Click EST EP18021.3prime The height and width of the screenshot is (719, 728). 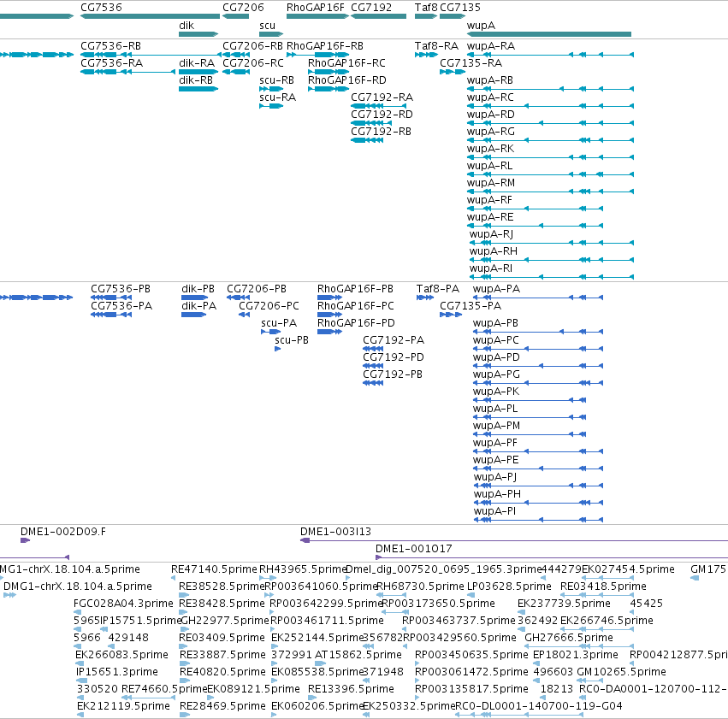575,655
